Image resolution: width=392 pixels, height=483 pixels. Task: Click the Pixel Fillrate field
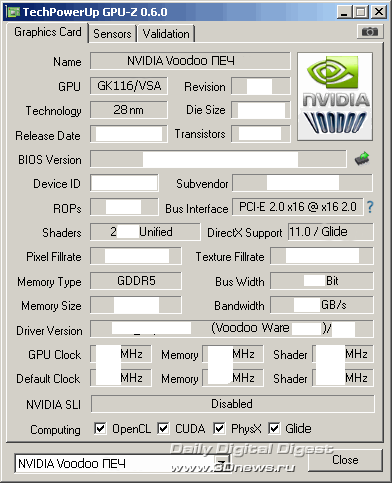click(136, 256)
